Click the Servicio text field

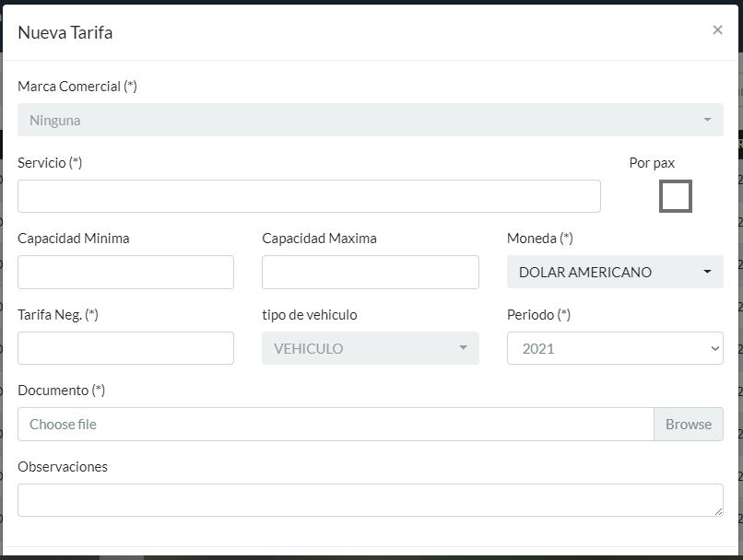[309, 196]
